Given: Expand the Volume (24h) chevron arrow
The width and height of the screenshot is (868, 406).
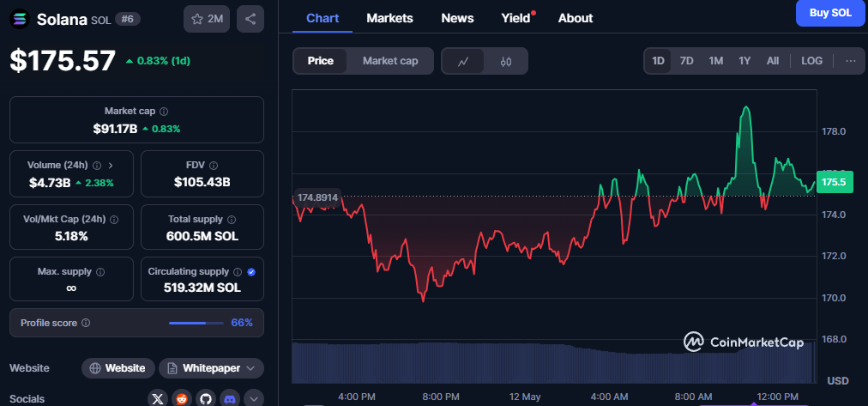Looking at the screenshot, I should 111,165.
